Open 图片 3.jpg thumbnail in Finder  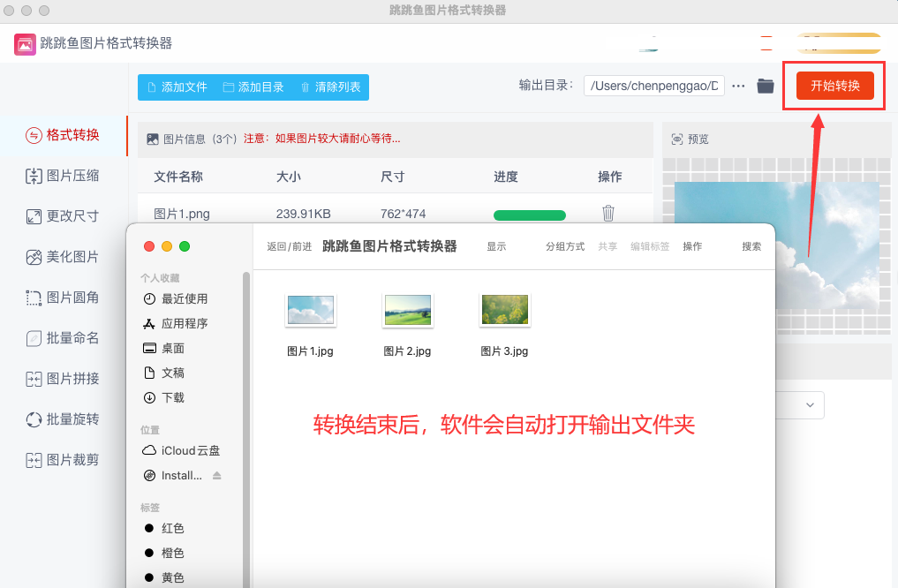point(504,310)
